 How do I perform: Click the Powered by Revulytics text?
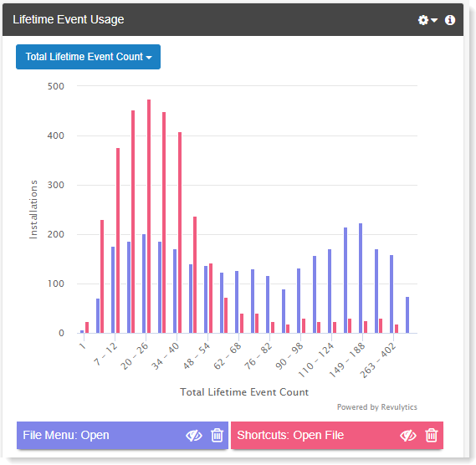tap(377, 407)
